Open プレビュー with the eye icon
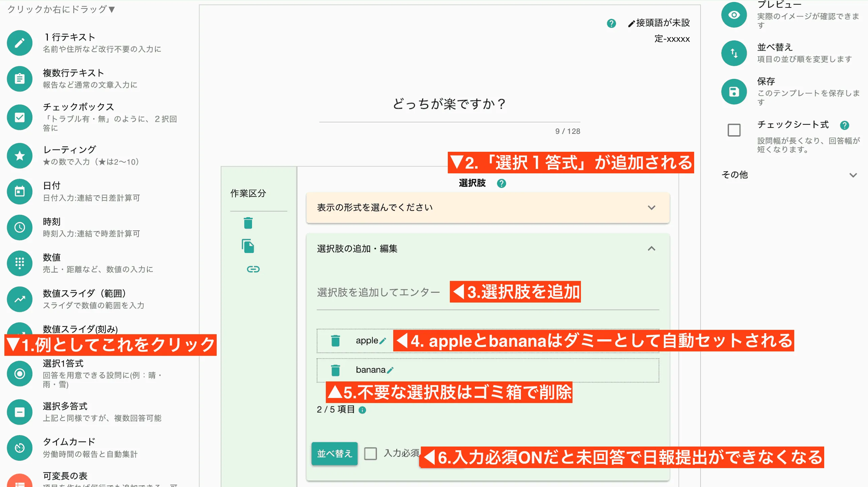This screenshot has height=487, width=868. click(734, 15)
